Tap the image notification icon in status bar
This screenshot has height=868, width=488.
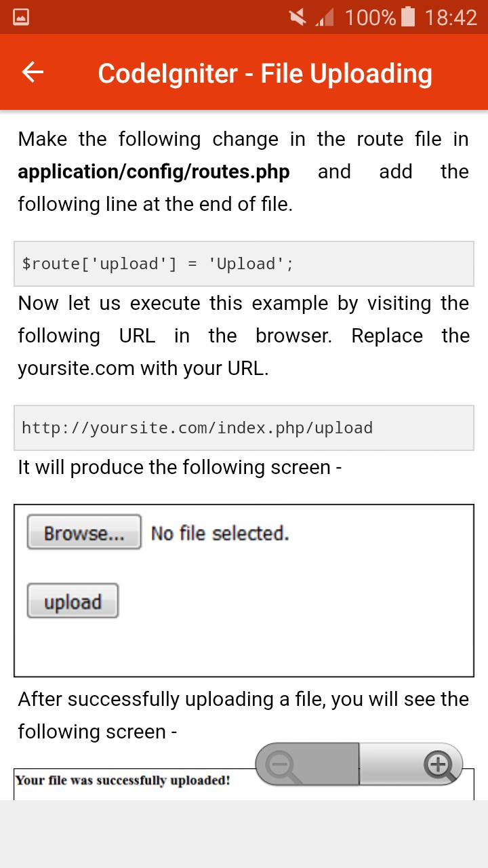21,17
